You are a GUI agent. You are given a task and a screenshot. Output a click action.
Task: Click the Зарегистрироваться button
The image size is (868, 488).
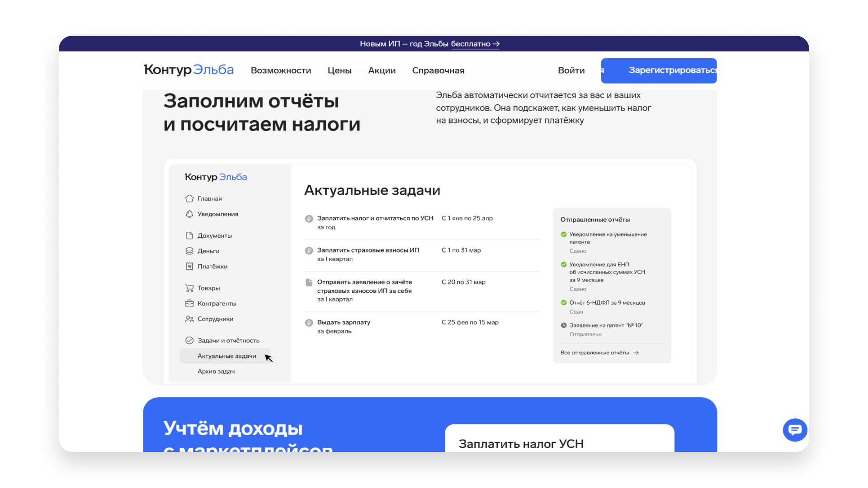[659, 70]
